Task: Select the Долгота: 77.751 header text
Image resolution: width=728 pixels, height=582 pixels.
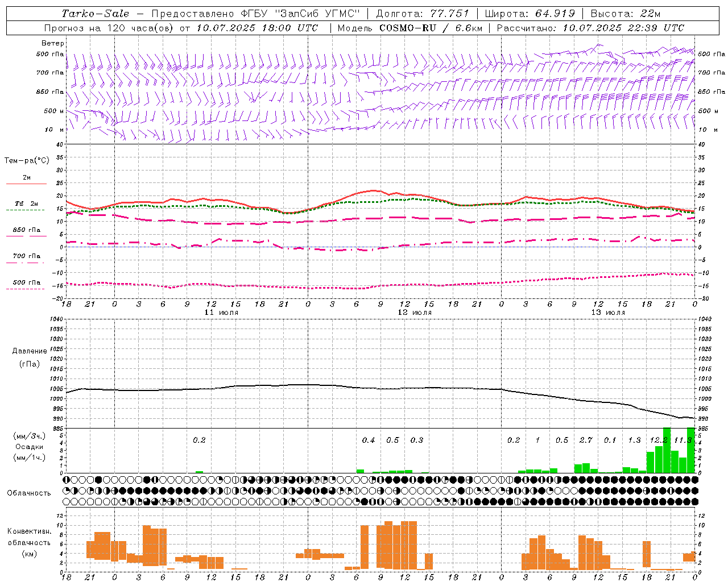Action: (x=423, y=14)
